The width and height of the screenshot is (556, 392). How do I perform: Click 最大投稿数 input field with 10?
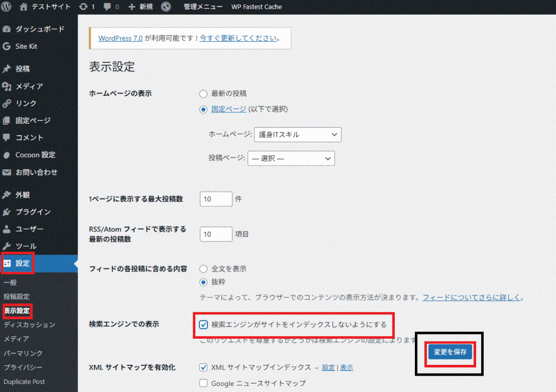point(216,199)
